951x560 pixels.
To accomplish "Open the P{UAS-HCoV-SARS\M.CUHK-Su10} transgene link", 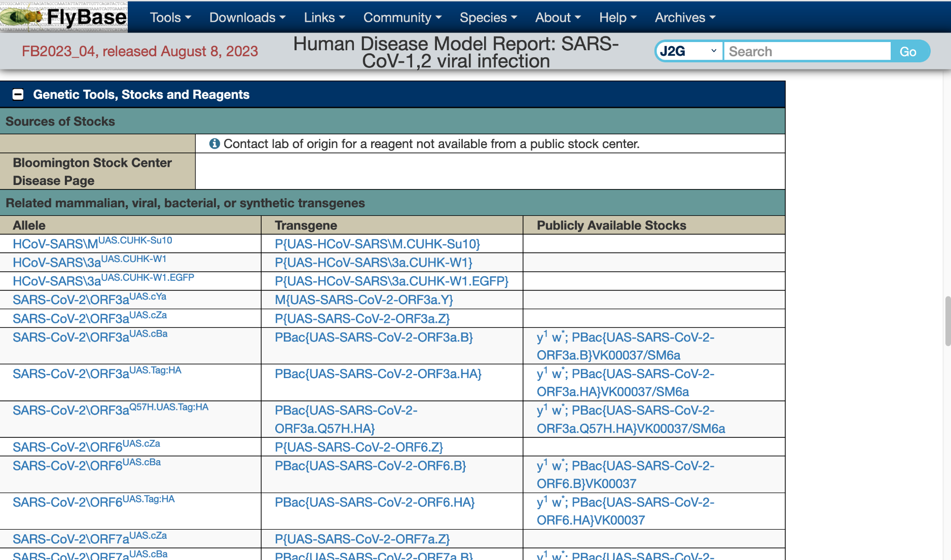I will click(x=377, y=244).
